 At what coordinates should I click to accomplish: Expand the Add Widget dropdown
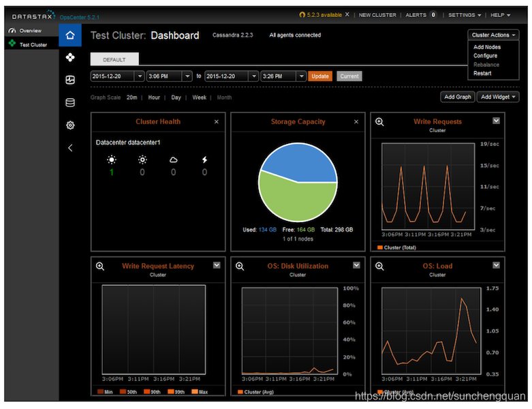498,97
